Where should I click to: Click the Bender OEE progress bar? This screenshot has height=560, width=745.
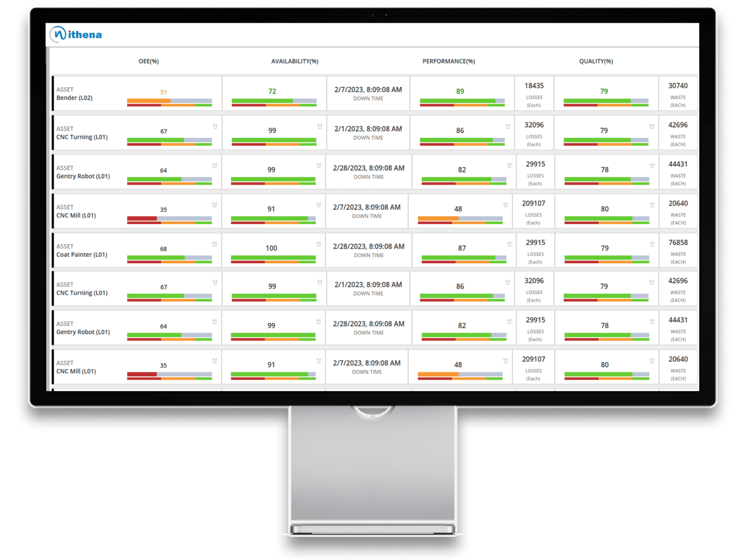click(169, 101)
